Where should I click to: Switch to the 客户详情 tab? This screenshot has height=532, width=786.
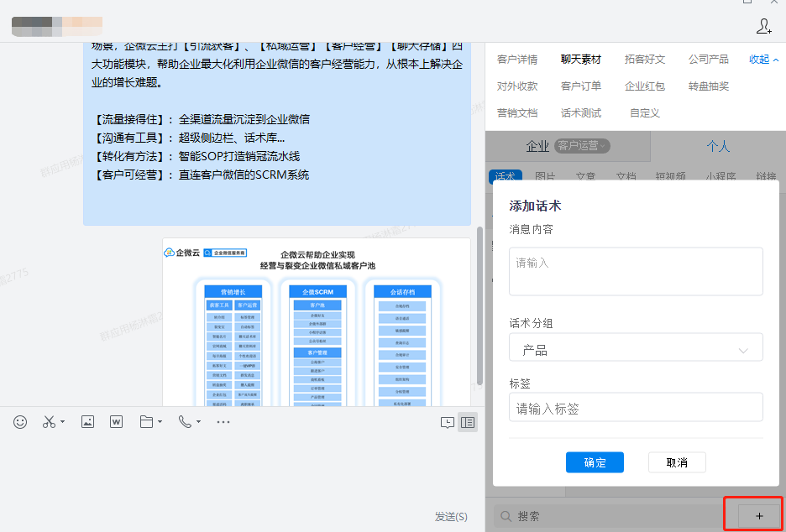[x=517, y=60]
